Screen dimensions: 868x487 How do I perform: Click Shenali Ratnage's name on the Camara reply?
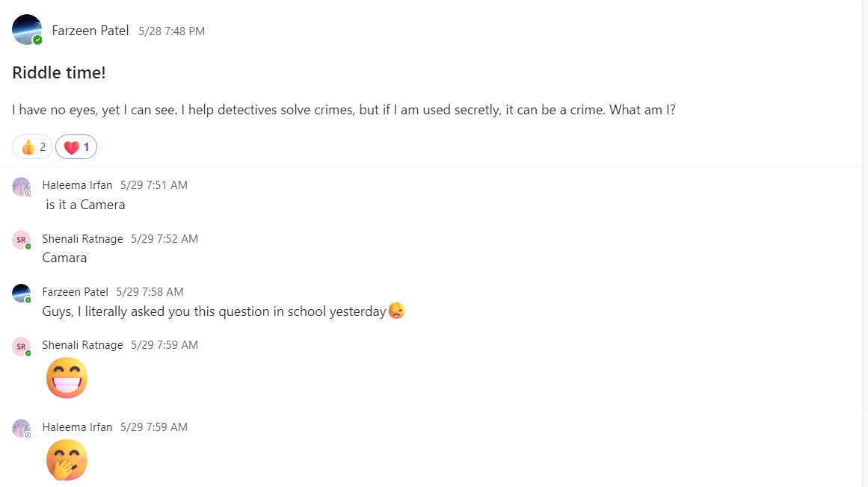click(x=82, y=239)
